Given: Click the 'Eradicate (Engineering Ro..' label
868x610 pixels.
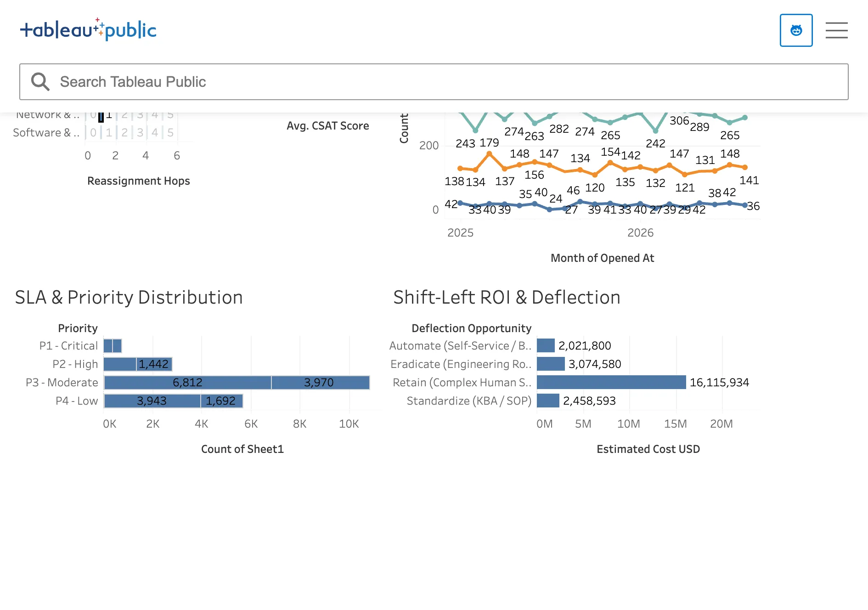Looking at the screenshot, I should click(x=461, y=364).
